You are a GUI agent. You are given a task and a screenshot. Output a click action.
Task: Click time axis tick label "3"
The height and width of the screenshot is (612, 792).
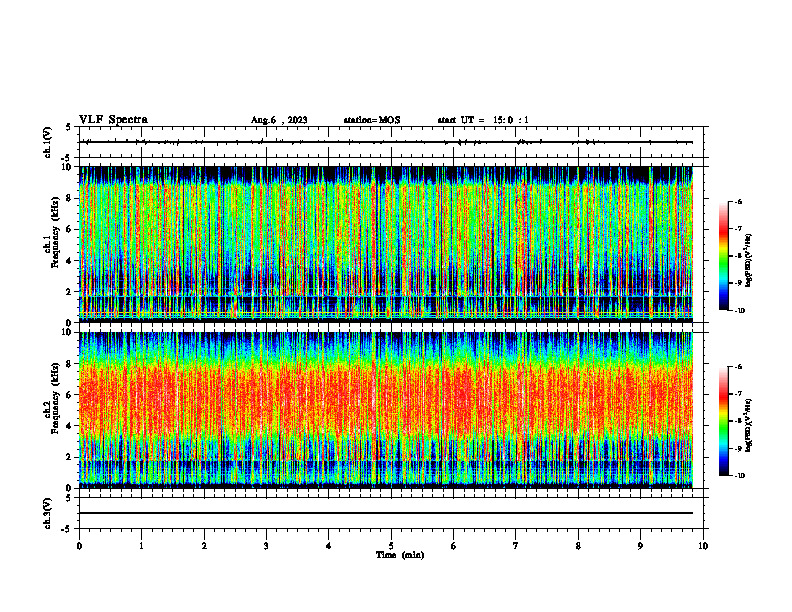[266, 546]
